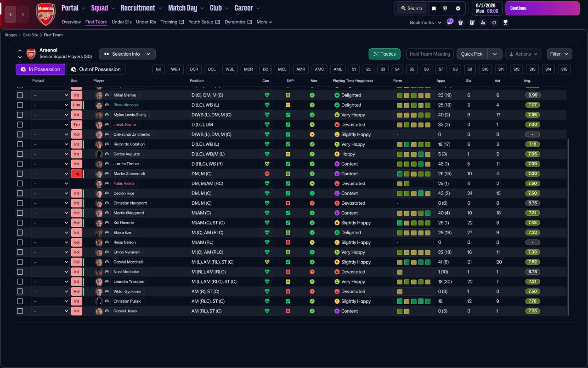Tick the checkbox for Mikel Merino
This screenshot has height=368, width=588.
20,95
